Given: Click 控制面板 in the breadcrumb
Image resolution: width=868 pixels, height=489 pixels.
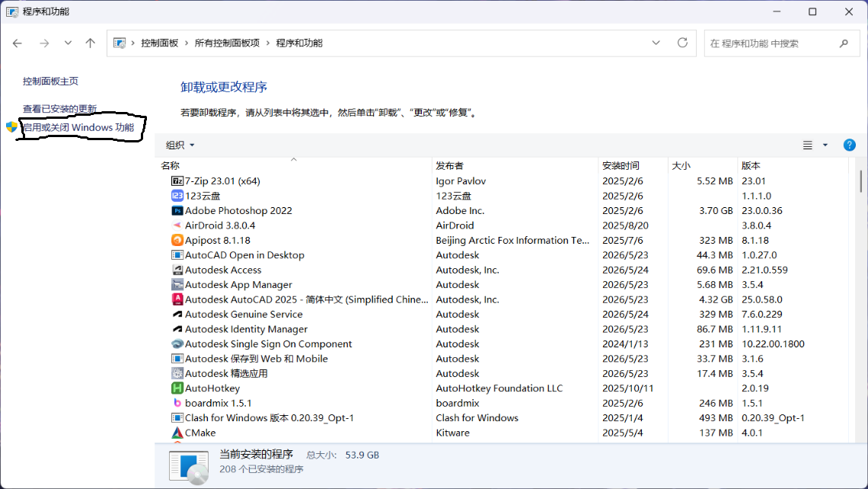Looking at the screenshot, I should (159, 43).
